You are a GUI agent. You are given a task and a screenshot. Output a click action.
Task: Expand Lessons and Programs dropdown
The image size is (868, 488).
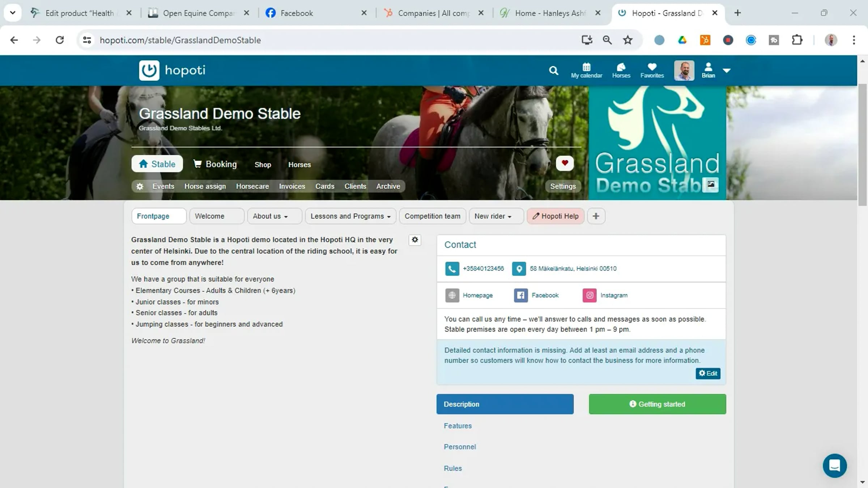350,216
